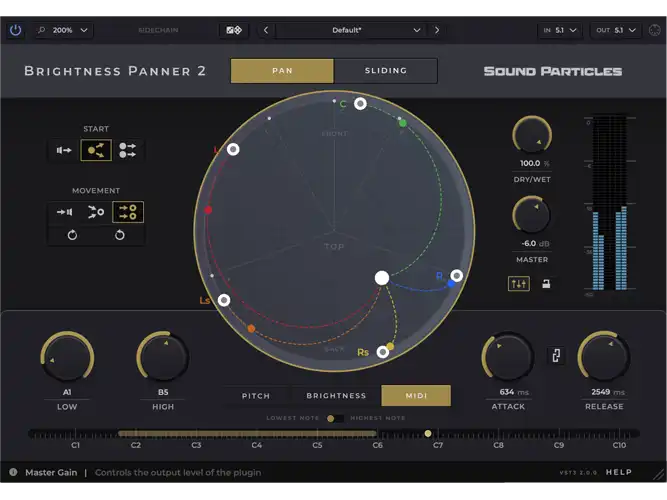Adjust the Master gain knob
Image resolution: width=667 pixels, height=500 pixels.
pos(531,215)
